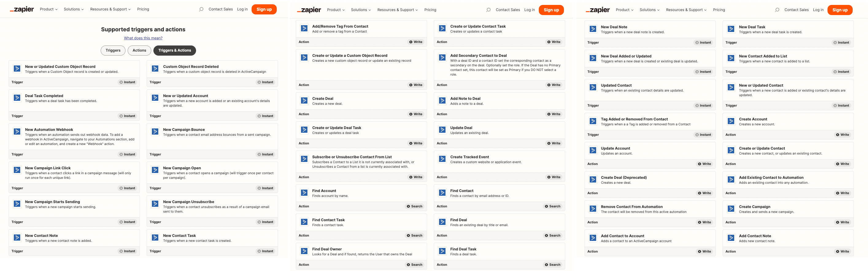Open Resources & Support in the rightmost page header
The image size is (868, 271).
(x=686, y=10)
